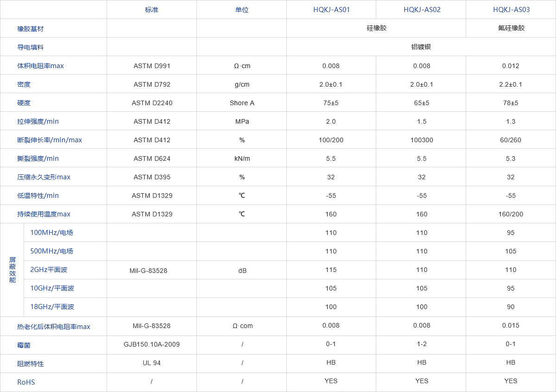Click the HQKJ-AS01 column header
The image size is (556, 392).
point(331,10)
